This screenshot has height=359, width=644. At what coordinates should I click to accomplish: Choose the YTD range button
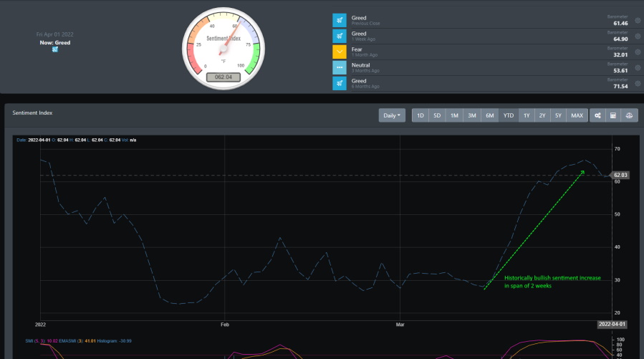coord(509,115)
